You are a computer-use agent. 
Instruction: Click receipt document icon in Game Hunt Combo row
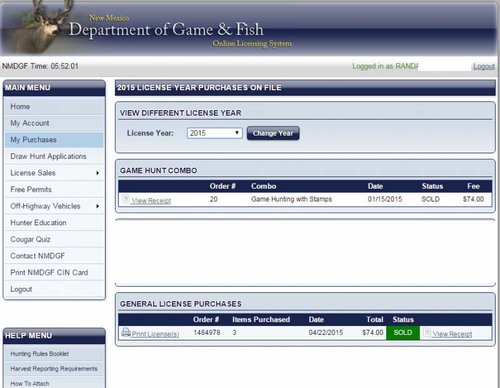coord(125,199)
